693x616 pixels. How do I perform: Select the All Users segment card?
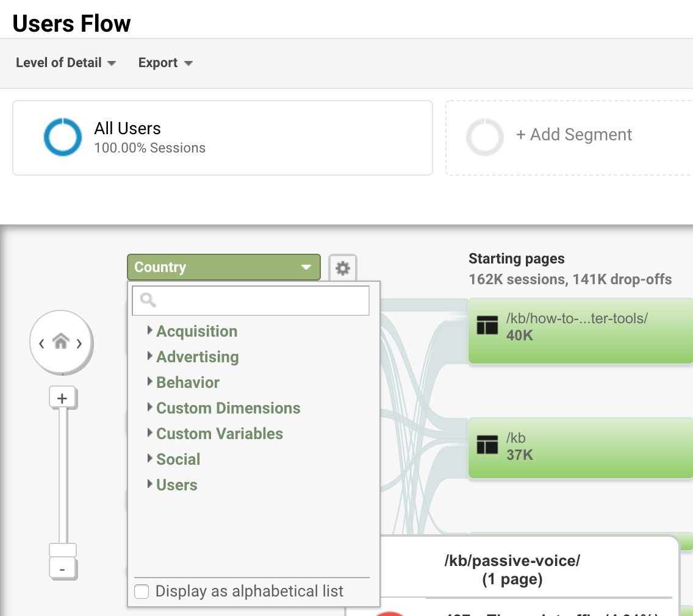tap(223, 137)
